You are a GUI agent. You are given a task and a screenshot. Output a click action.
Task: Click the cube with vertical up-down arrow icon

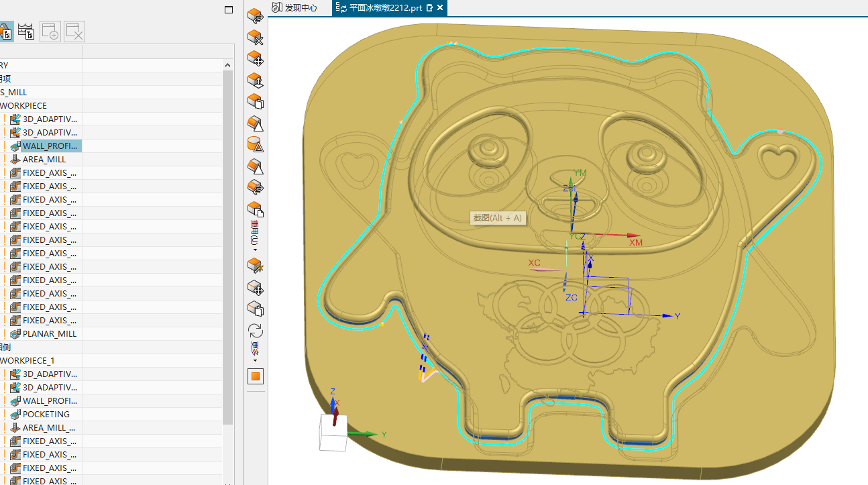[255, 80]
